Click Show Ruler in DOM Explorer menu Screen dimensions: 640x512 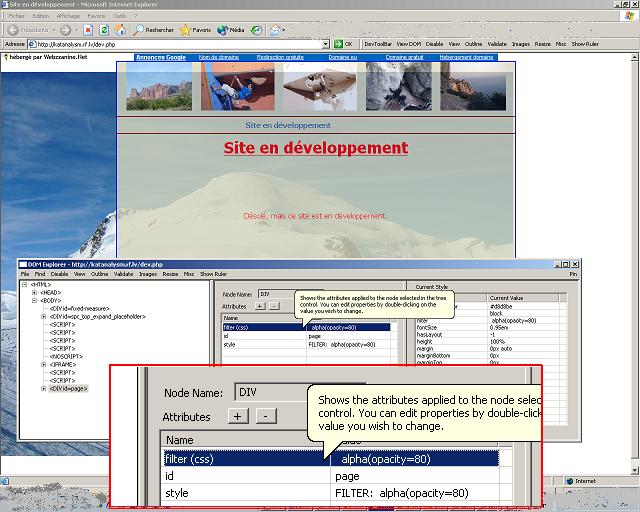(x=213, y=274)
